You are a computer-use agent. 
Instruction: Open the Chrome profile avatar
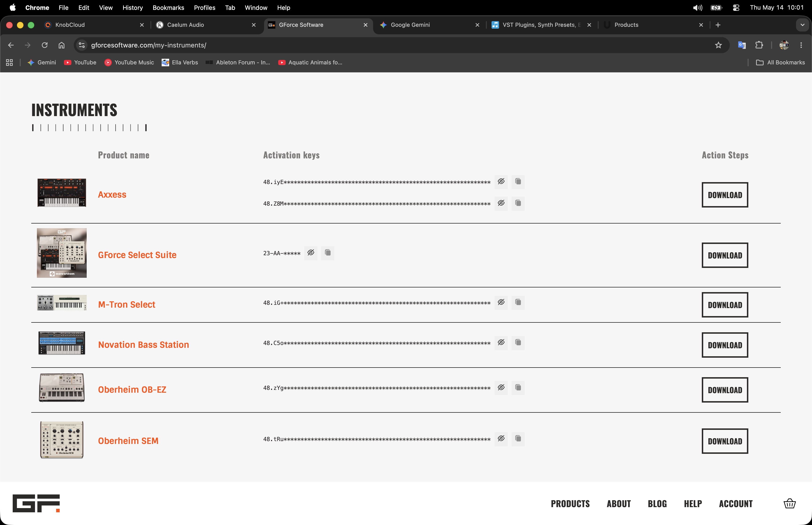[784, 45]
